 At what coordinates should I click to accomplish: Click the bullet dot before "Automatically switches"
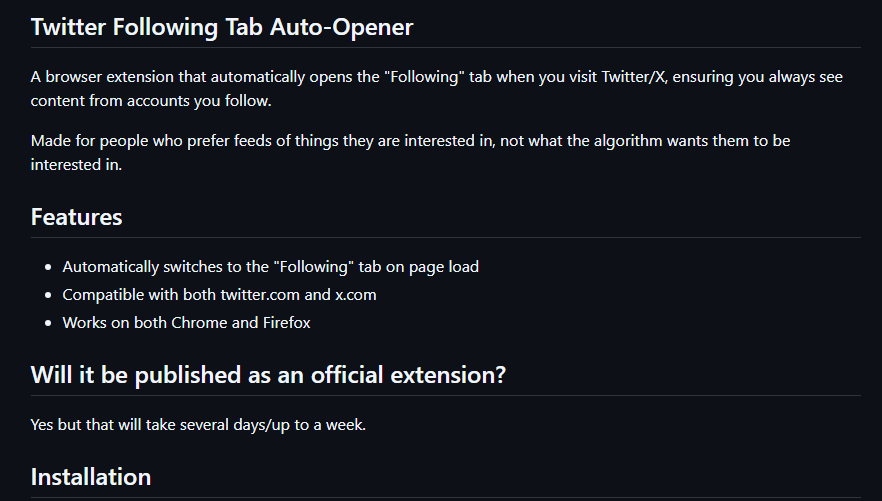48,268
